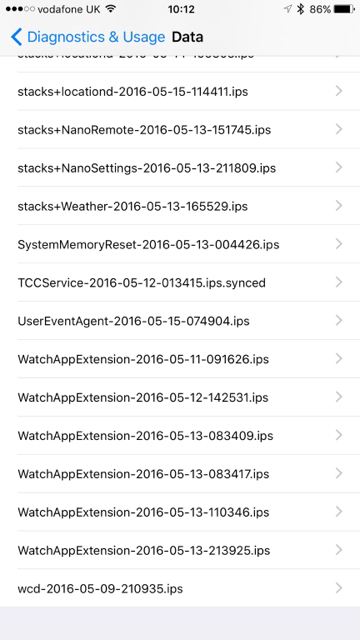Select WatchAppExtension-2016-05-11-091626.ips
This screenshot has height=640, width=360.
coord(180,359)
